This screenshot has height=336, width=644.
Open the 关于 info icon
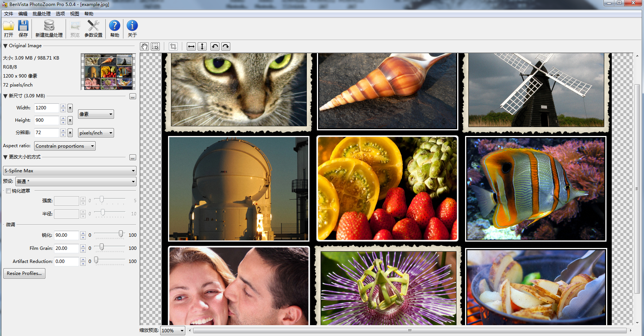click(132, 26)
